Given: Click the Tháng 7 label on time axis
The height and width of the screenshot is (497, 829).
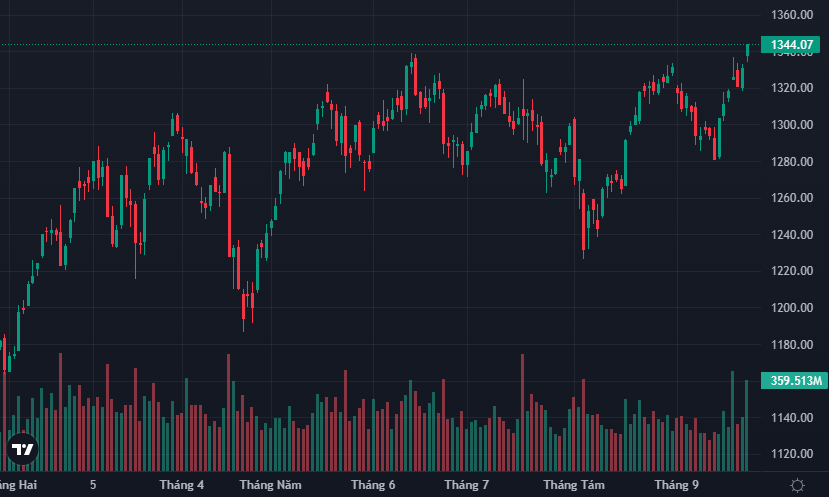Looking at the screenshot, I should pos(467,485).
